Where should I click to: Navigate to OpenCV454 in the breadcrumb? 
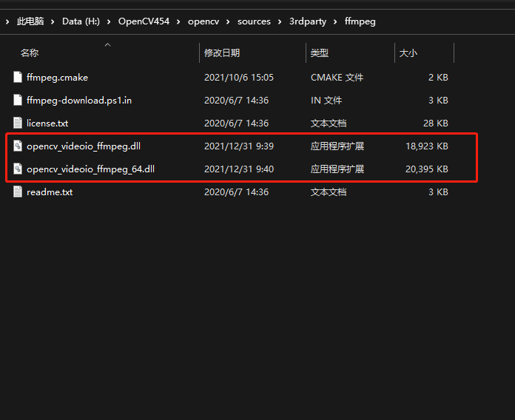[144, 21]
